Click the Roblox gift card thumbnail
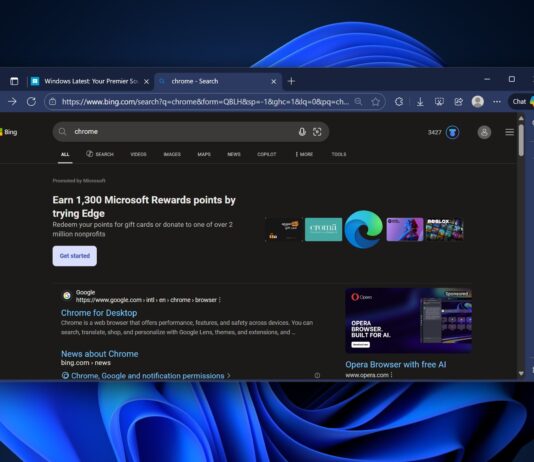 pos(444,229)
